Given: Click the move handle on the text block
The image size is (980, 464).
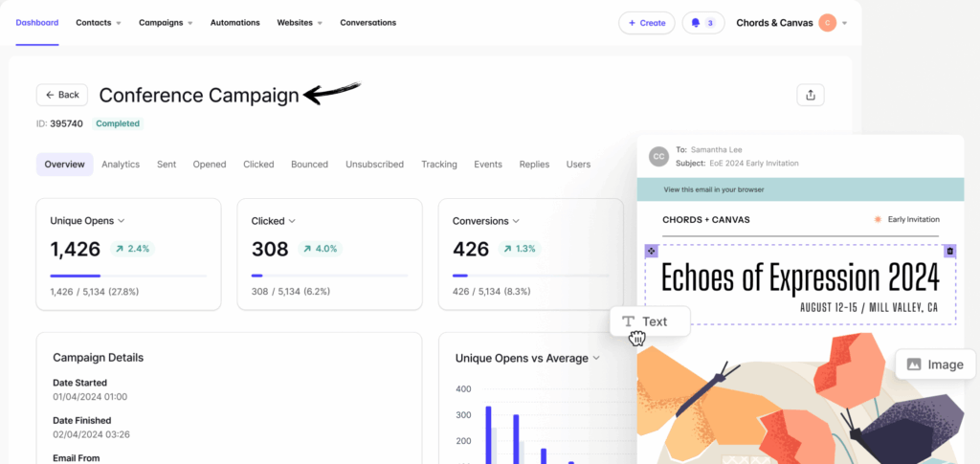Looking at the screenshot, I should pyautogui.click(x=651, y=251).
